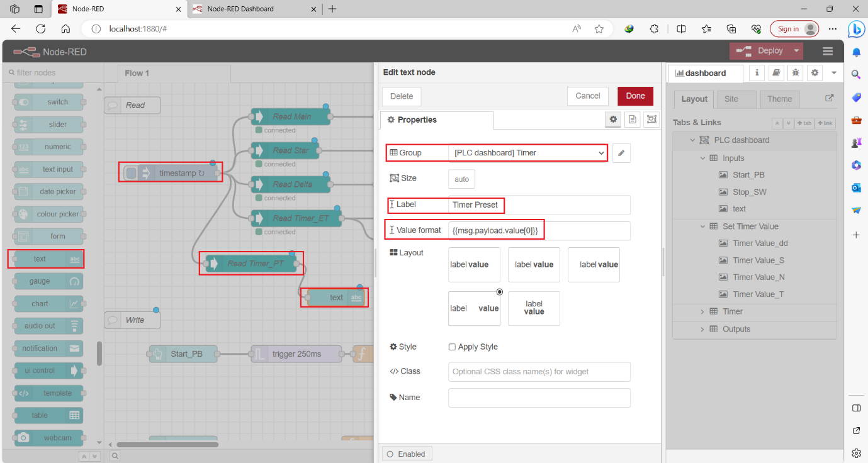Switch to the Theme tab
Image resolution: width=868 pixels, height=463 pixels.
(780, 99)
